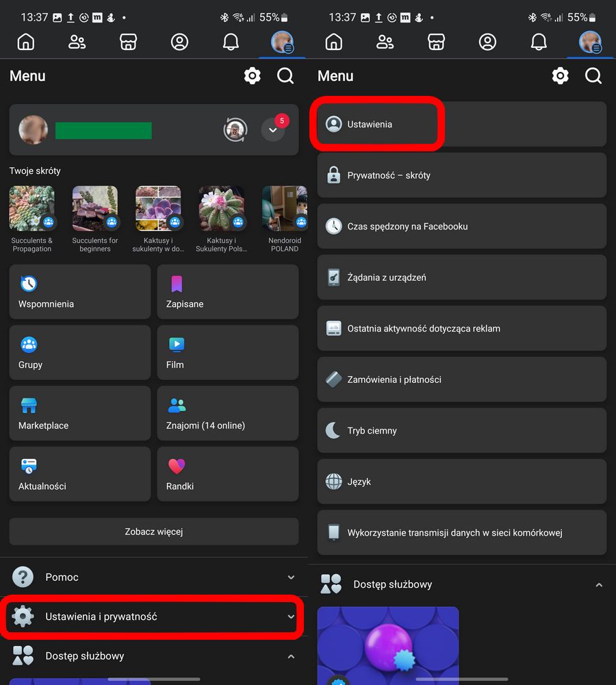This screenshot has width=616, height=685.
Task: Open Kaktusy i Sukulenty Pols... shortcut
Action: (x=221, y=219)
